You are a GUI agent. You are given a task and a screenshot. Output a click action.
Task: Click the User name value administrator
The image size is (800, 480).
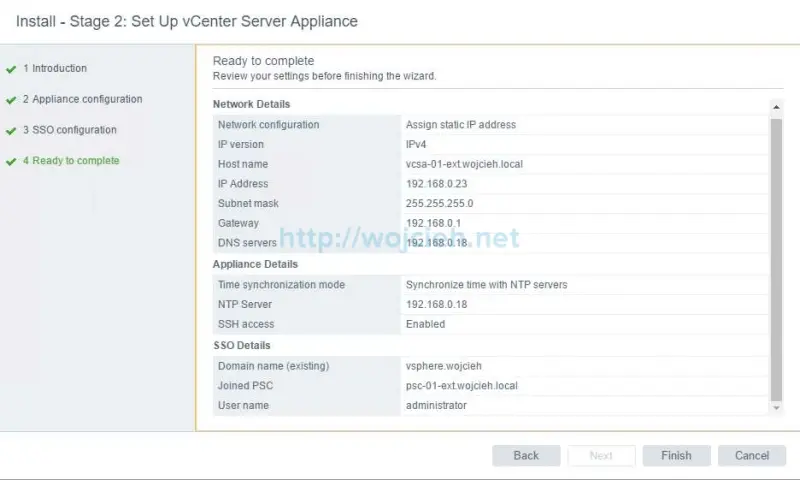tap(436, 406)
